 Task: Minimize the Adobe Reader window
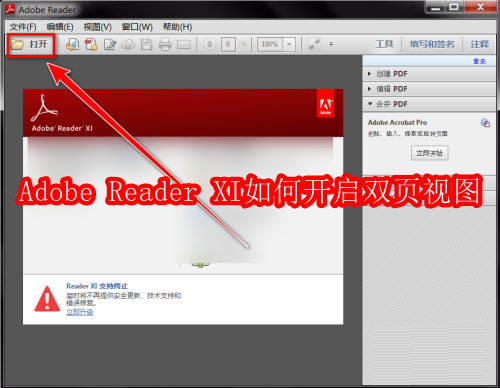point(435,7)
